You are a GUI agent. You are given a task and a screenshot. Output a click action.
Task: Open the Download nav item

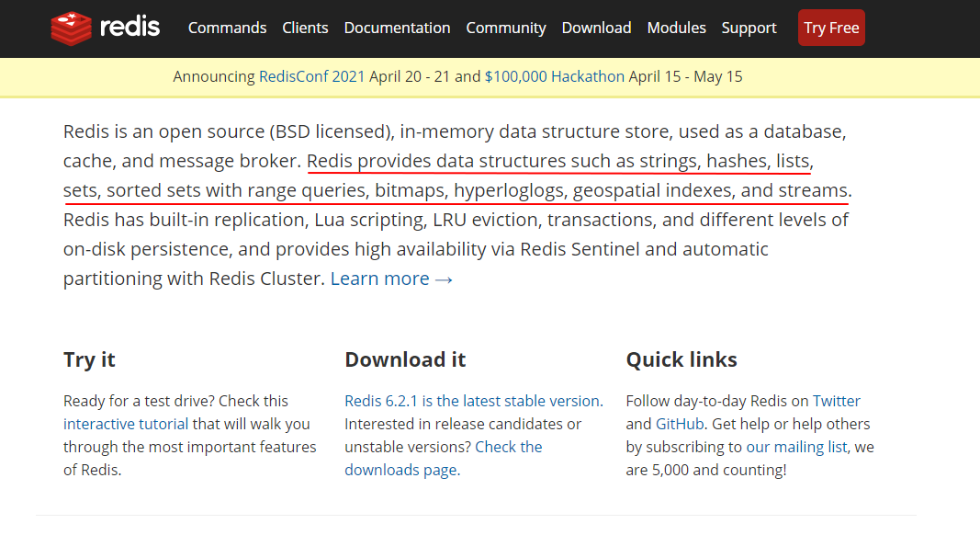[596, 28]
